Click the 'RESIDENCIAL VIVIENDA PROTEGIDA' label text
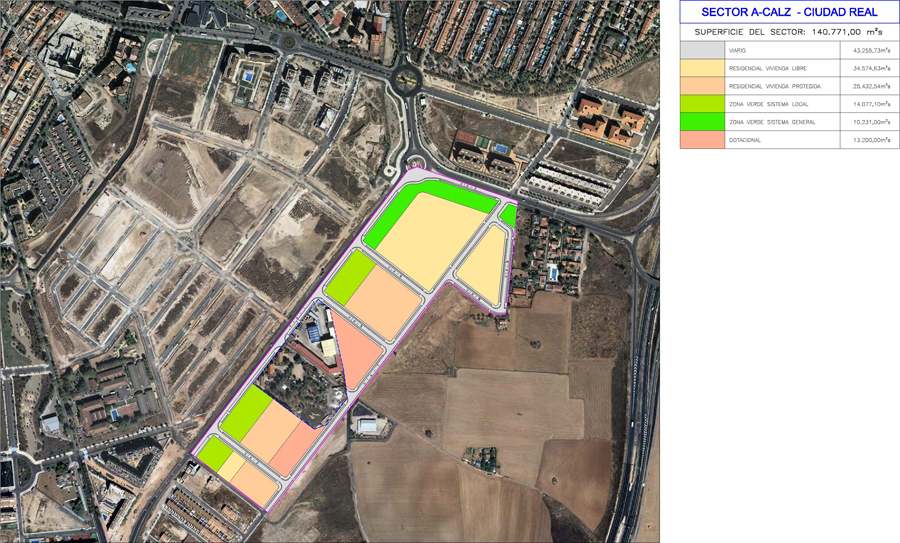The width and height of the screenshot is (900, 543). tap(775, 86)
